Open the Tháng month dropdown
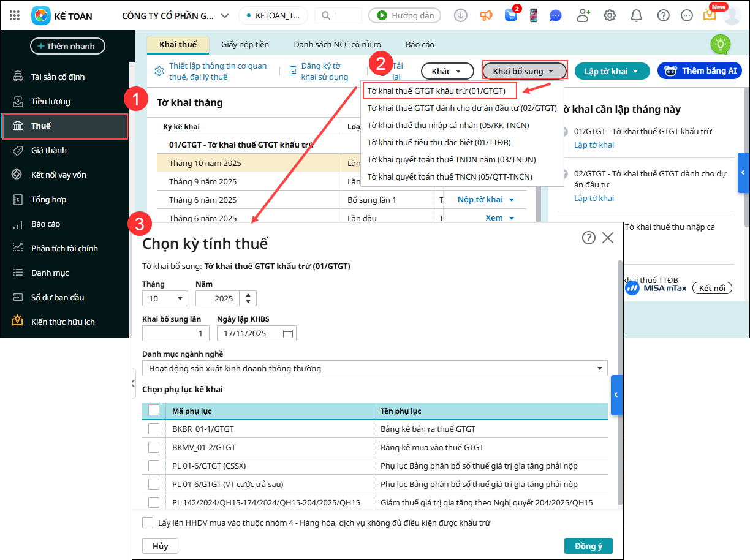 [165, 298]
